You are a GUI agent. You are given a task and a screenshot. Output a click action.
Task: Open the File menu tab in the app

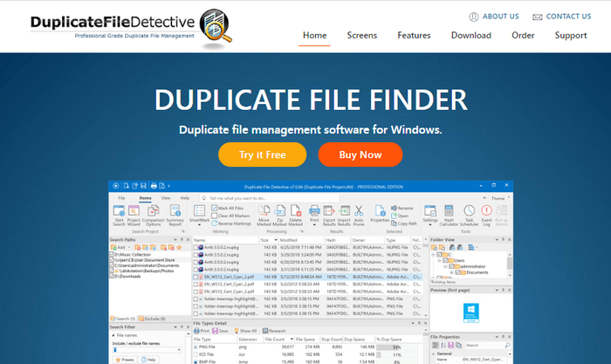tap(121, 198)
